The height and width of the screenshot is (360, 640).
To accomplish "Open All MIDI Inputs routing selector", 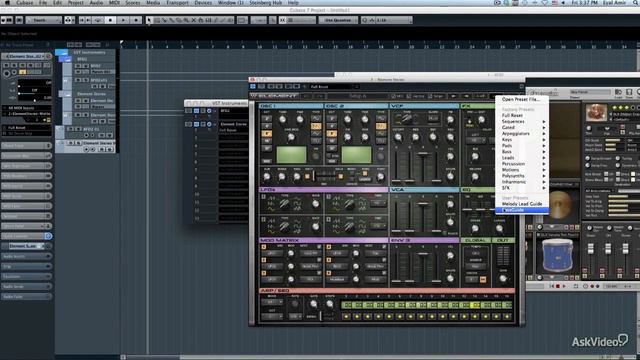I will tap(26, 108).
